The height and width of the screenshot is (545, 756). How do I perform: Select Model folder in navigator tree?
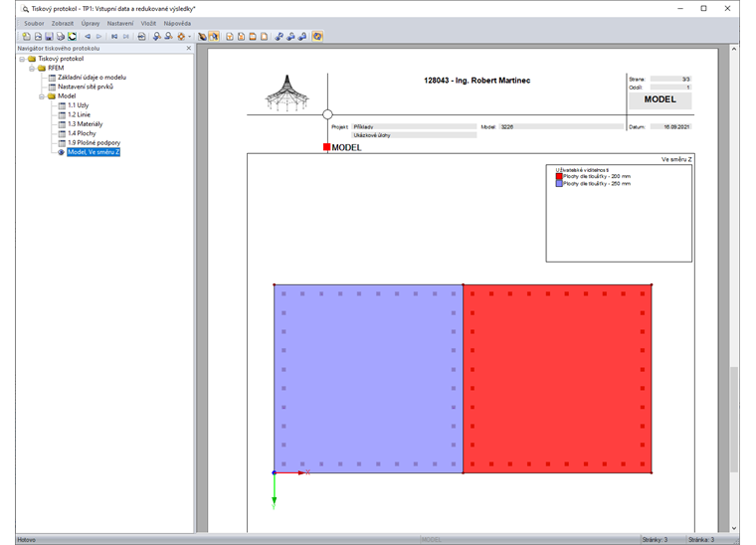pyautogui.click(x=67, y=95)
